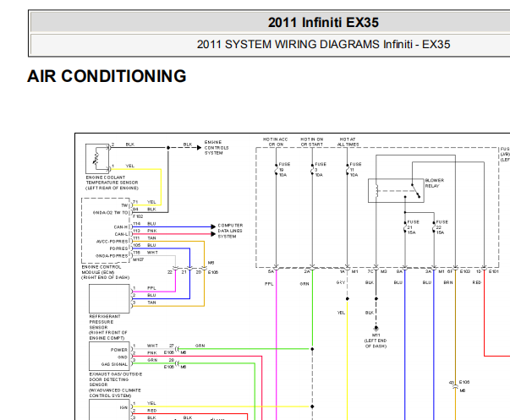Click the "CAN-H" pin label on ECM
Viewport: 510px width, 420px height.
[121, 227]
